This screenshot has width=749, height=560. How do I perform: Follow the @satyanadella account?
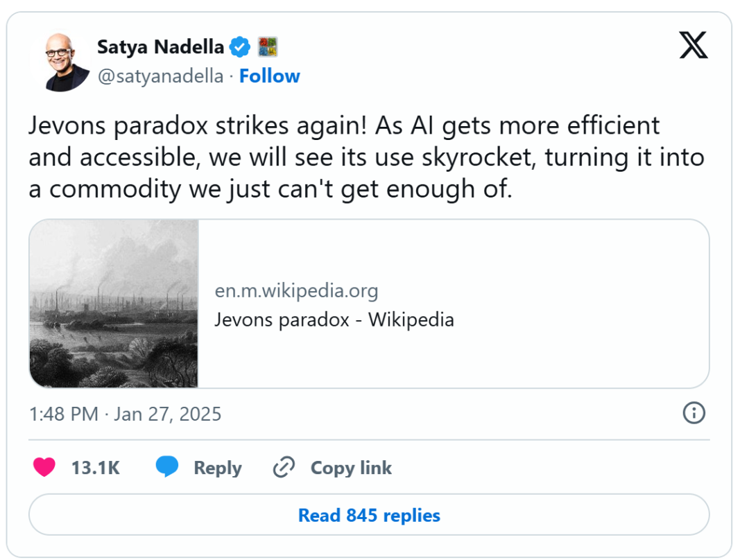click(269, 76)
